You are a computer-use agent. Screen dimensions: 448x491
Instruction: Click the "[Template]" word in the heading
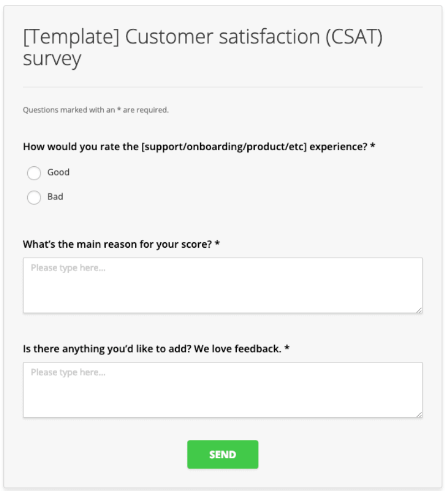(x=72, y=37)
